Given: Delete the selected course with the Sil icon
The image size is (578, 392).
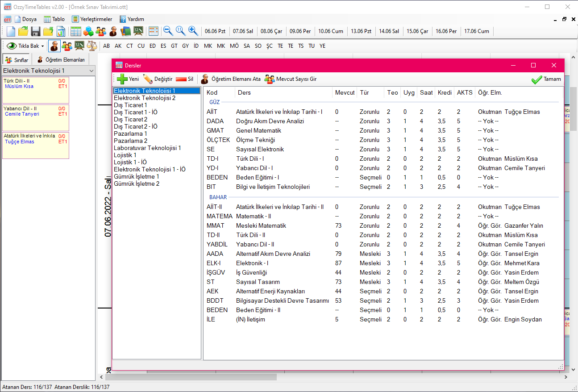Looking at the screenshot, I should coord(183,79).
